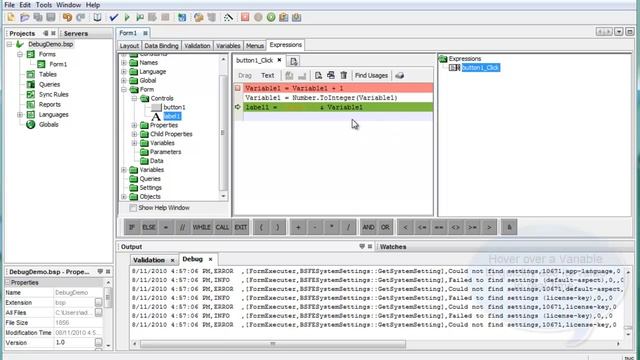Click the document-with-arrow icon left of the trash icon
Viewport: 640px width, 360px height.
318,75
